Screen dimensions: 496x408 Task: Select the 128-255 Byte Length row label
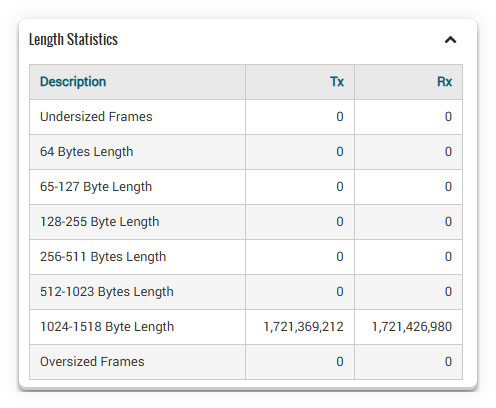(x=100, y=222)
